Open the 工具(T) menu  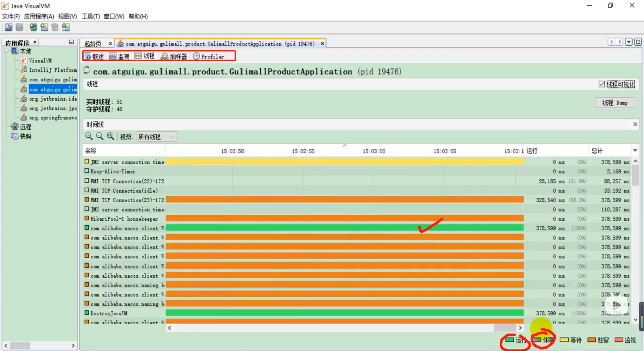pos(91,16)
